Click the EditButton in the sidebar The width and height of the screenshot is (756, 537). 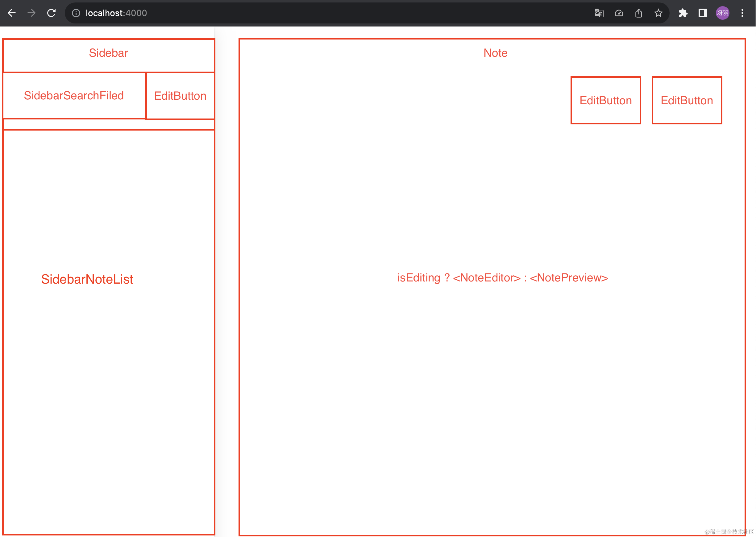180,96
